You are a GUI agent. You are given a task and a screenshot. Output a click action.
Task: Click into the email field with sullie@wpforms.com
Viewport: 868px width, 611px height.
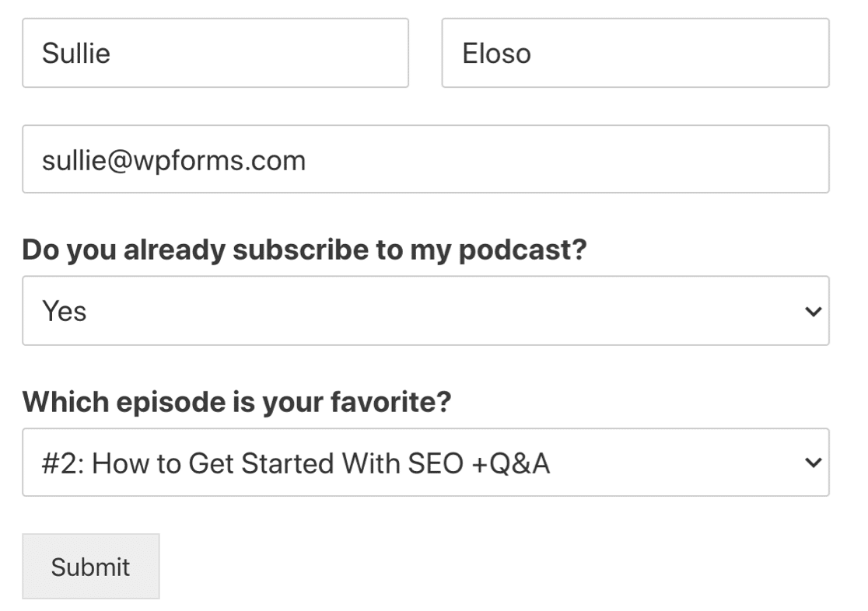click(425, 159)
